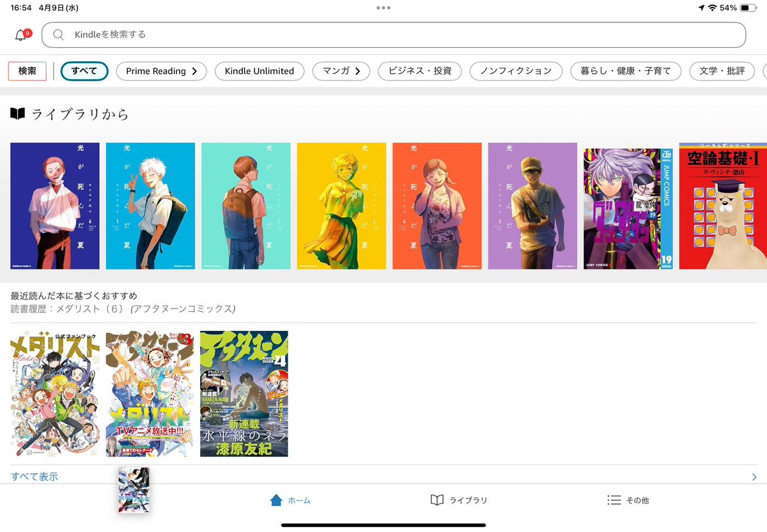Open the アフタヌーン magazine issue 4 cover
The image size is (767, 532).
click(x=244, y=394)
